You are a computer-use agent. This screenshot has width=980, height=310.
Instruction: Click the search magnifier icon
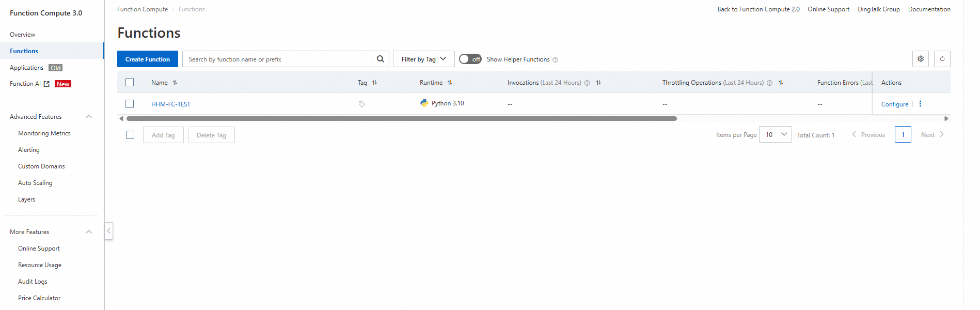pyautogui.click(x=380, y=59)
